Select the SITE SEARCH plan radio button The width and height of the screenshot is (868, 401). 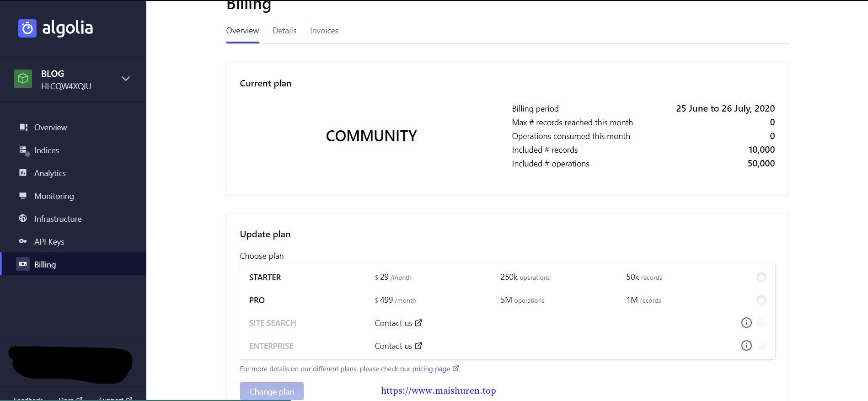[761, 323]
